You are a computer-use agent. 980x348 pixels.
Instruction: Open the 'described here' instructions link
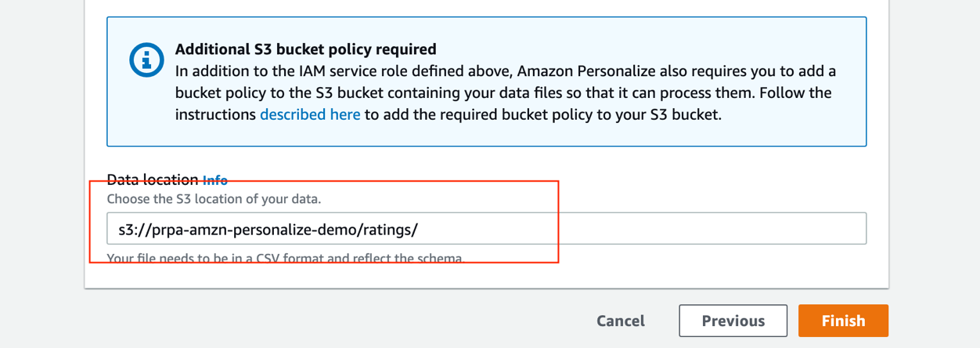tap(310, 114)
